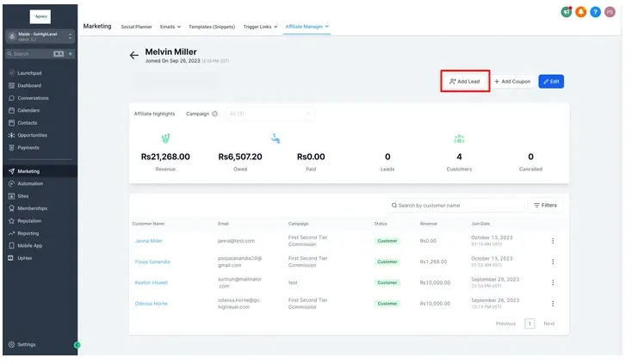Click the Dashboard sidebar icon

tap(11, 85)
